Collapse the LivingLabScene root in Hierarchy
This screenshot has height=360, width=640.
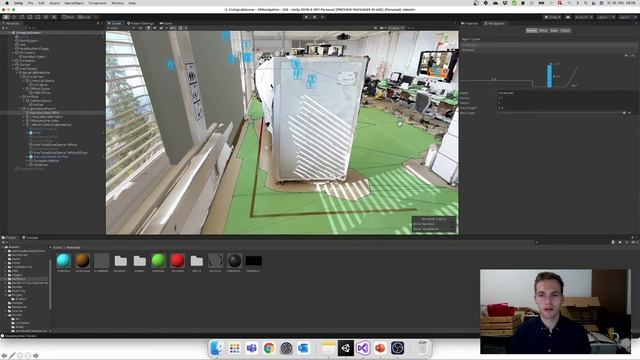pos(11,33)
